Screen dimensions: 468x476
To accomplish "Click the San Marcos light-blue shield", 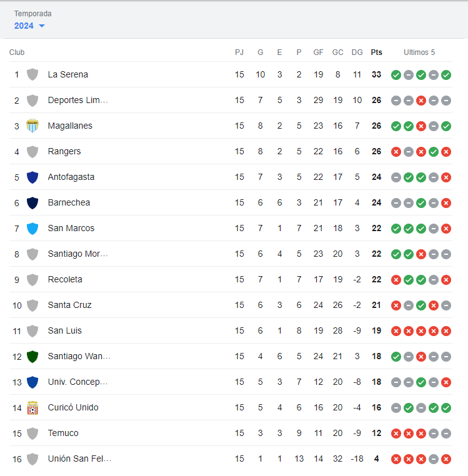I will [x=32, y=228].
